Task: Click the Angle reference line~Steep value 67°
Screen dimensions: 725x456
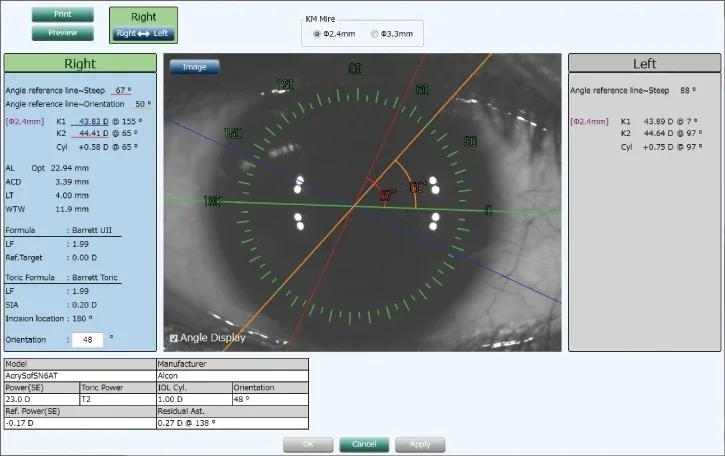Action: tap(123, 90)
